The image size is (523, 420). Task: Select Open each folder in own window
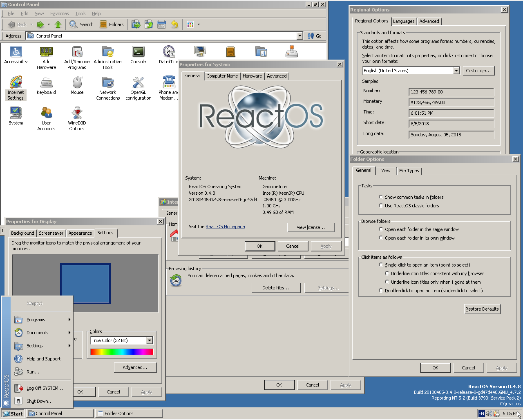click(x=381, y=238)
